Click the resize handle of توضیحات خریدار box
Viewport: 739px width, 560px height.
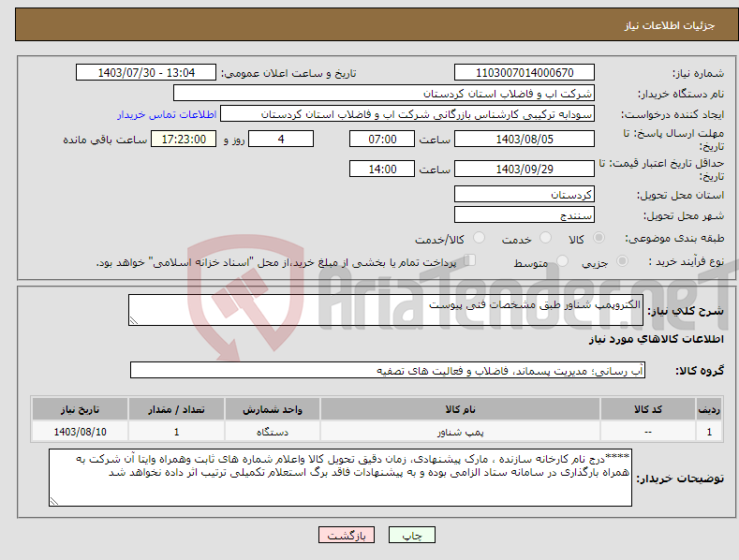click(54, 502)
